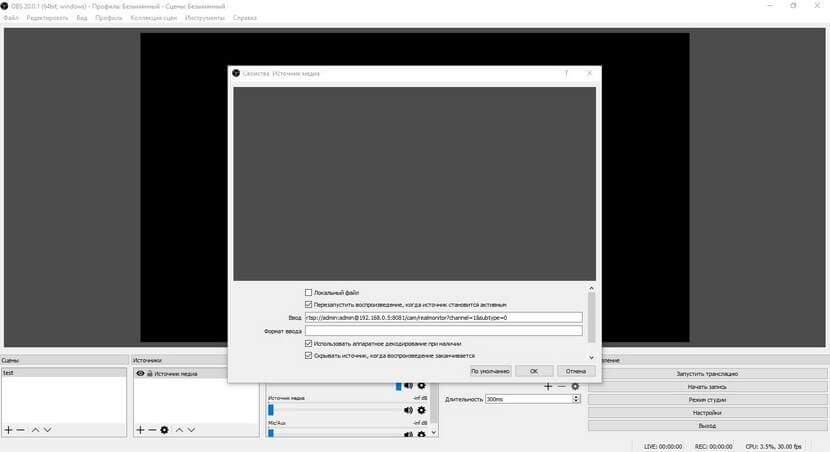The height and width of the screenshot is (452, 830).
Task: Click Начать запись to start recording
Action: (707, 386)
